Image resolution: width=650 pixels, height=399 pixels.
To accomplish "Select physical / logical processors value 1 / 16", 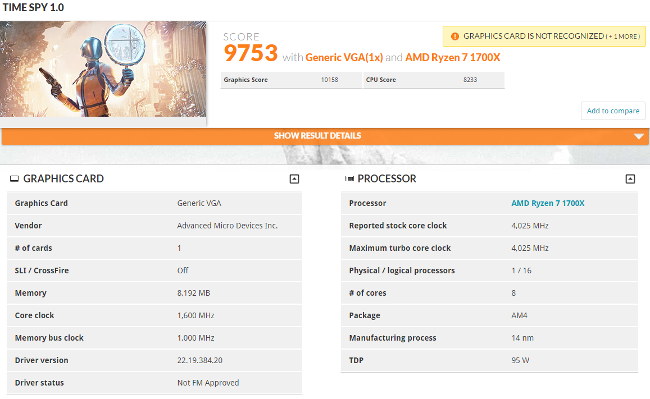I will pyautogui.click(x=521, y=271).
